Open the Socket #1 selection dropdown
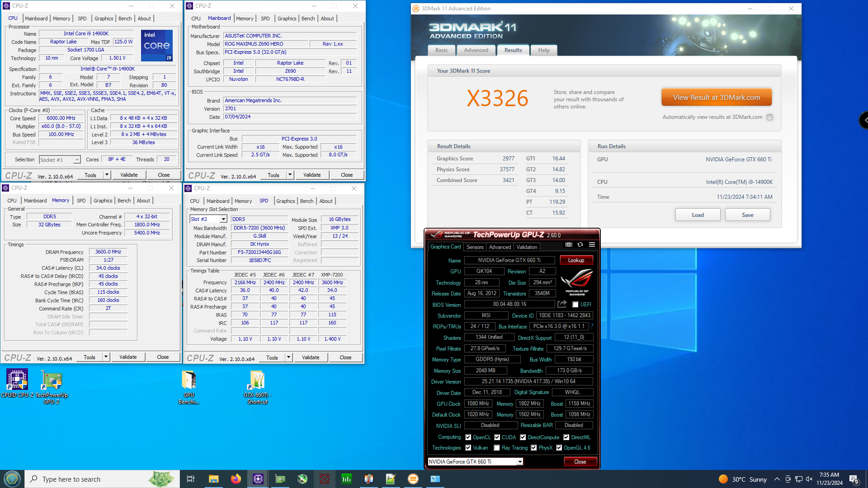 pyautogui.click(x=77, y=160)
